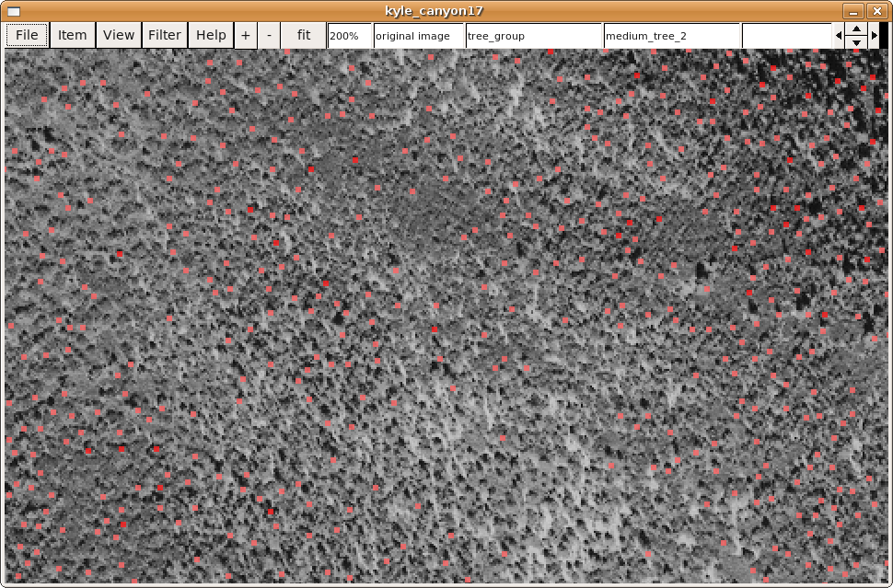This screenshot has height=588, width=893.
Task: Click the fit button
Action: (304, 35)
